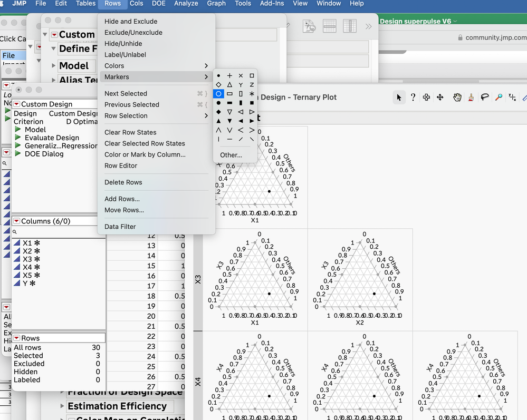Activate the Magnifier zoom tool
The height and width of the screenshot is (420, 527).
pos(498,97)
